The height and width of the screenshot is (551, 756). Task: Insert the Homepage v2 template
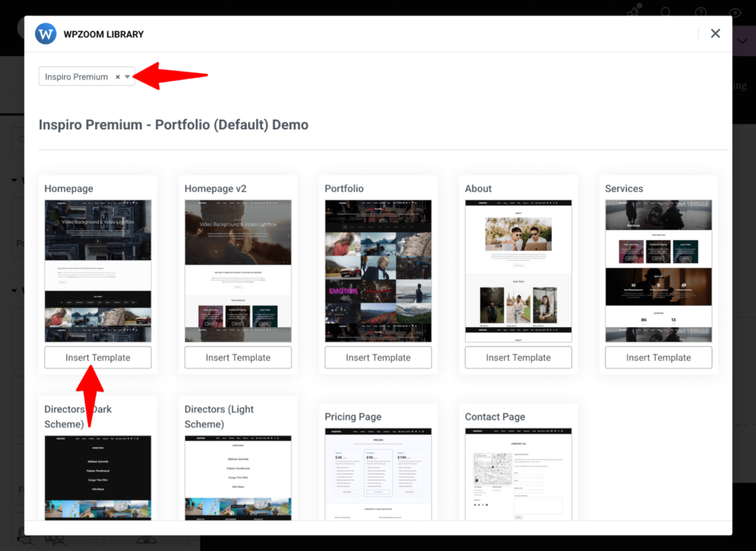coord(238,357)
